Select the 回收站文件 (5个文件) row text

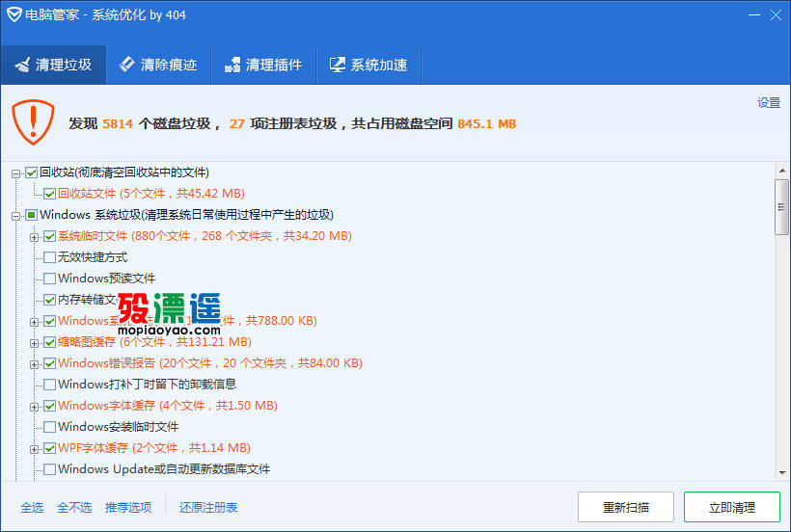point(151,194)
